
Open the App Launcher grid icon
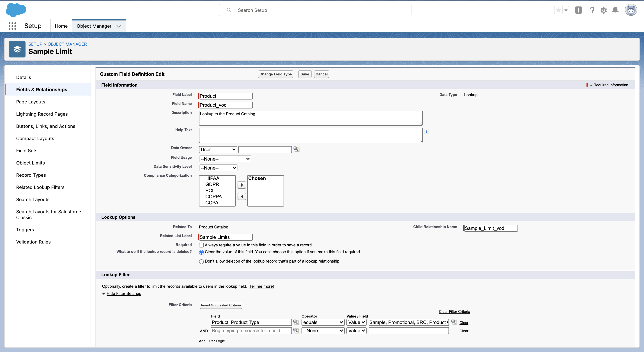(x=12, y=26)
